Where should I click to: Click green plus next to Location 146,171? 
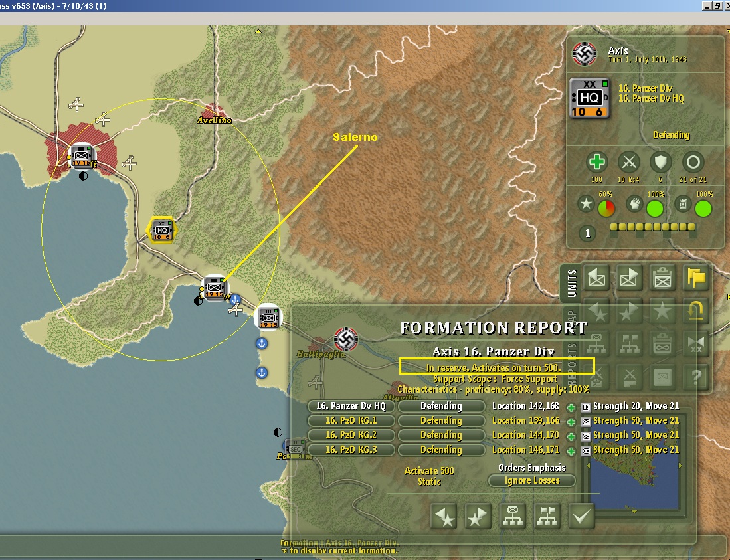[571, 451]
